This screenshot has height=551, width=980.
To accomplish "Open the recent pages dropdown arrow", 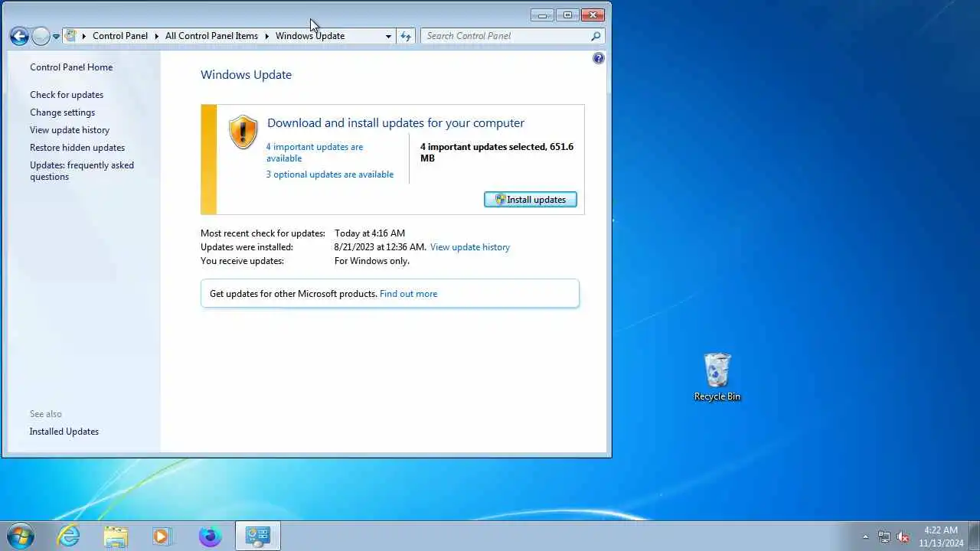I will click(56, 37).
